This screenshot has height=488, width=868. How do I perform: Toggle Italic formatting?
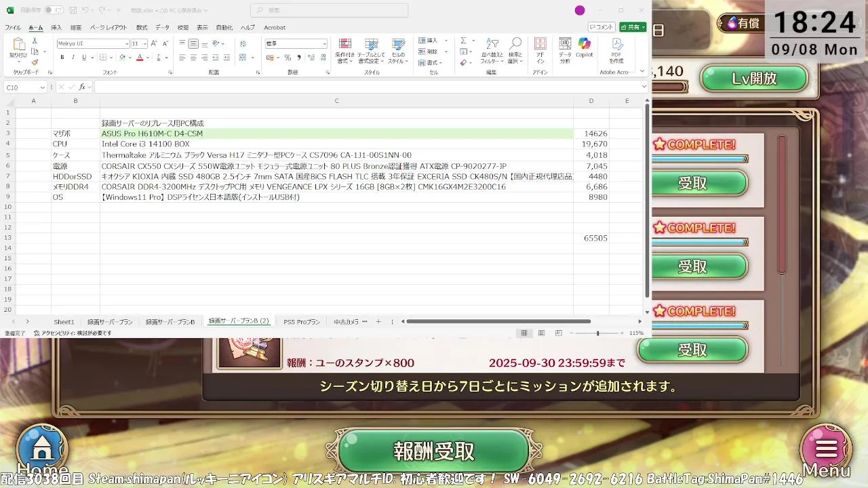coord(73,58)
